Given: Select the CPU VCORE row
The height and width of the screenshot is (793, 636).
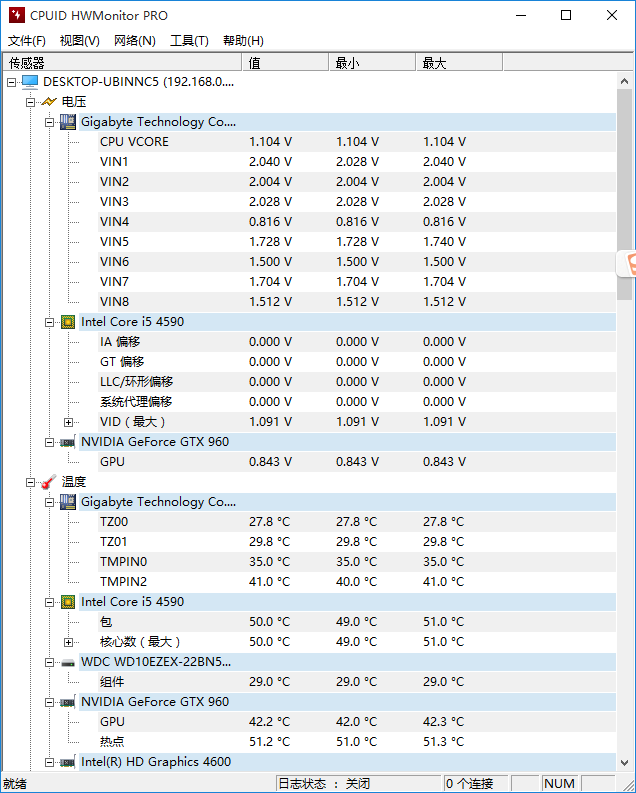Looking at the screenshot, I should [x=357, y=142].
